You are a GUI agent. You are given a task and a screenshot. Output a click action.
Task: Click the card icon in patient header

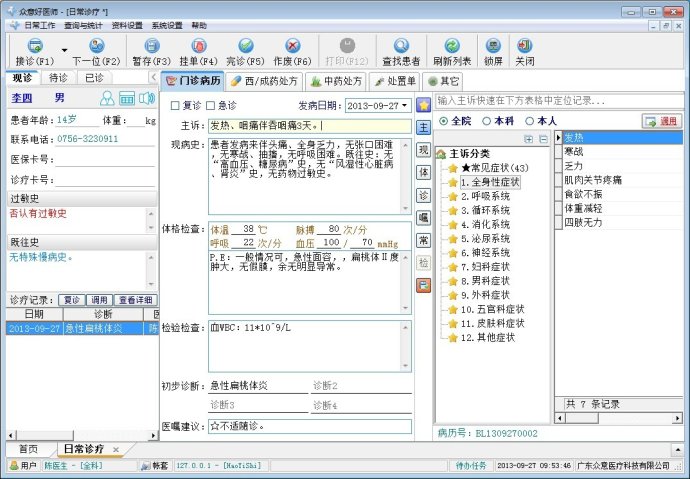pyautogui.click(x=127, y=98)
